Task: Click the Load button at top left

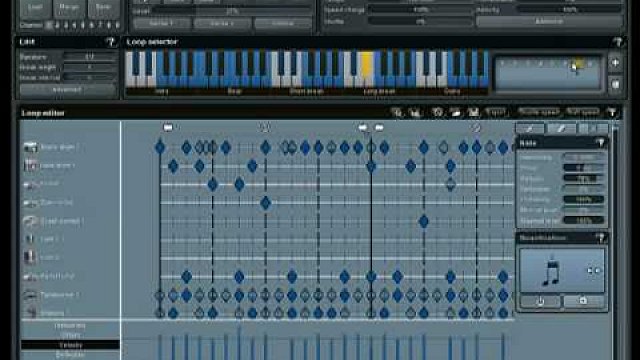Action: (x=35, y=7)
